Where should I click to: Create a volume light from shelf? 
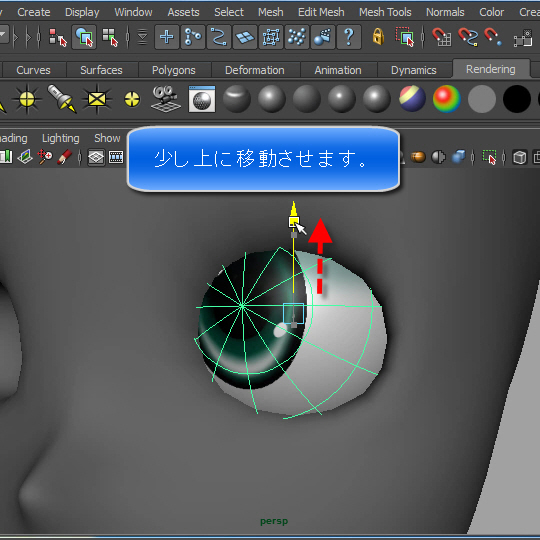(132, 100)
